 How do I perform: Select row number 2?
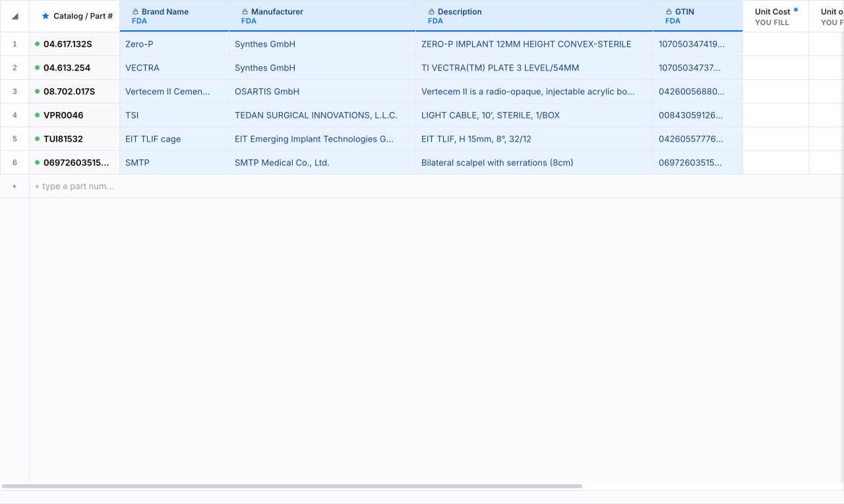tap(15, 68)
